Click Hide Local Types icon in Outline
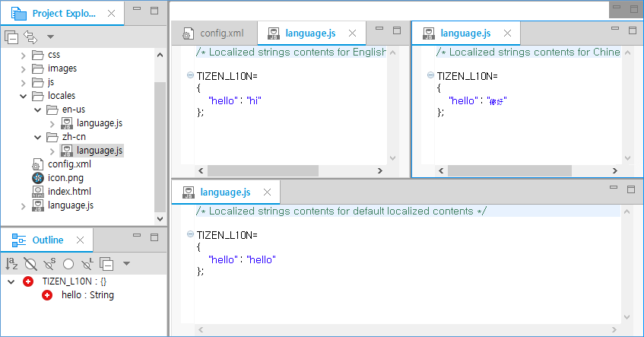The image size is (644, 337). click(87, 264)
